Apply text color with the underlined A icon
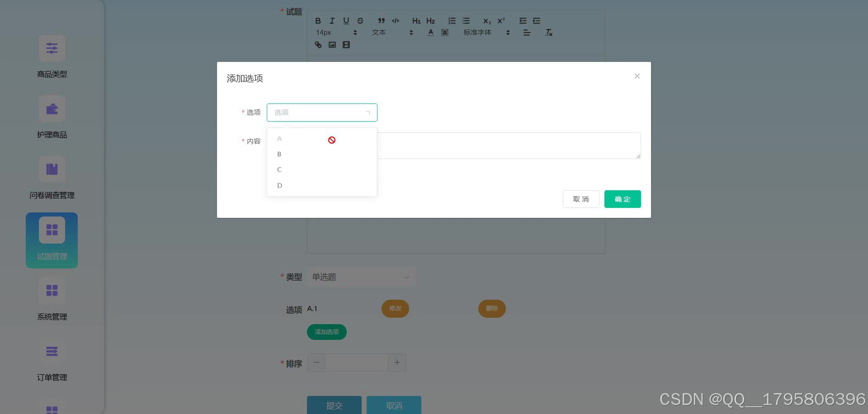 [430, 32]
